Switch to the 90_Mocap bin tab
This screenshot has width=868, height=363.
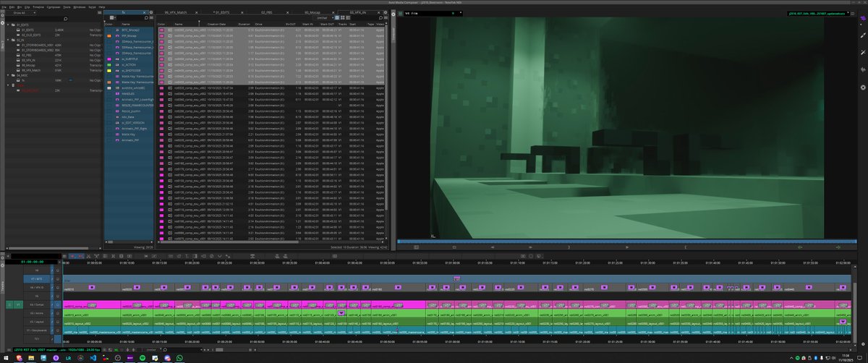[313, 13]
